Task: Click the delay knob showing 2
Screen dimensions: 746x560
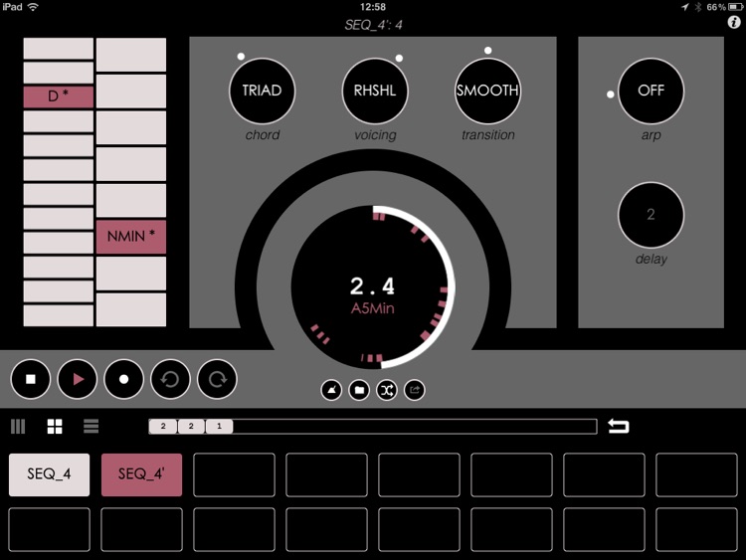Action: pos(651,214)
